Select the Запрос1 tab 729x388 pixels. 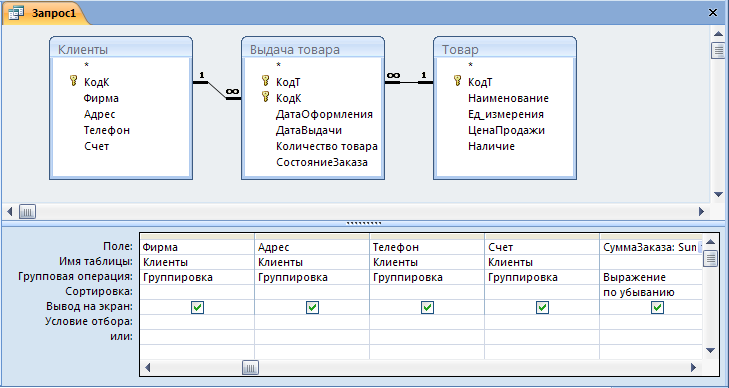44,13
